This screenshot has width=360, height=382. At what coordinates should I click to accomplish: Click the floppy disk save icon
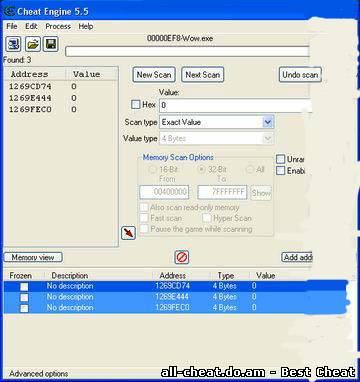point(51,44)
